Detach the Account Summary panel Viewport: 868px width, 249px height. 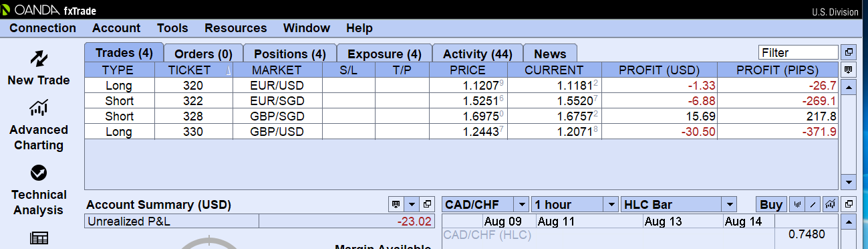point(428,204)
